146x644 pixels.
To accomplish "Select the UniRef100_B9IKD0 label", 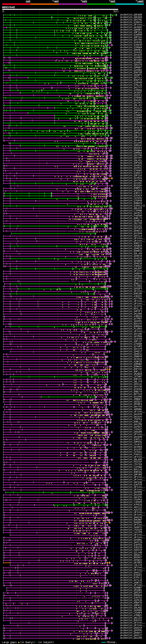I will coord(131,186).
